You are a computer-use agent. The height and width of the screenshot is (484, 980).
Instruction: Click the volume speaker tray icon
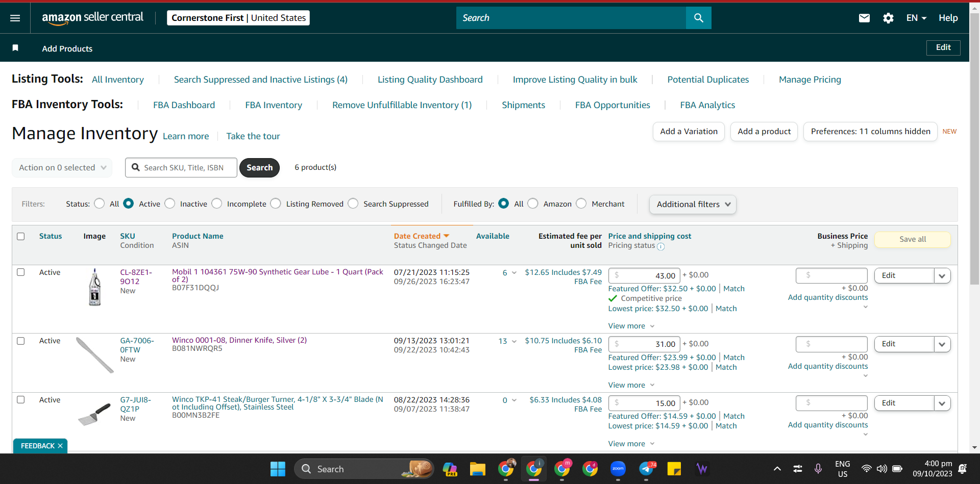tap(881, 469)
